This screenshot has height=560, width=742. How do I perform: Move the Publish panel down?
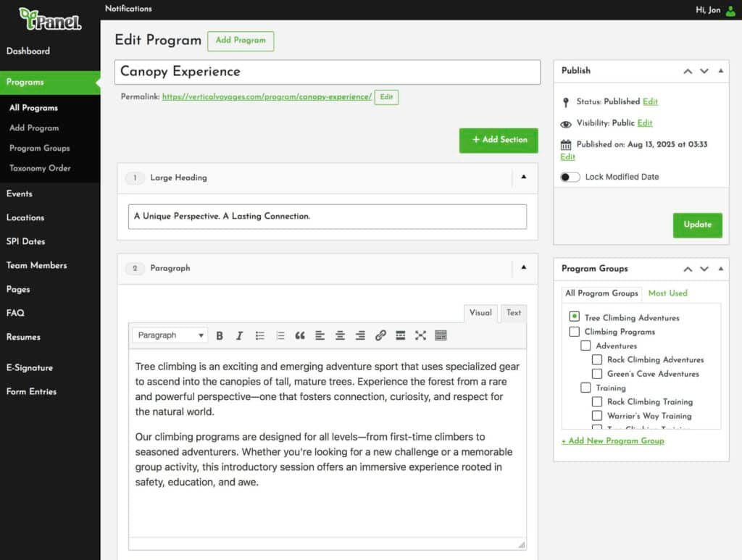click(704, 71)
